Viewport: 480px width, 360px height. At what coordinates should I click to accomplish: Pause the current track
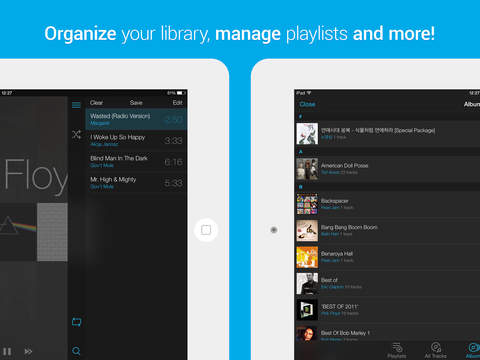7,352
